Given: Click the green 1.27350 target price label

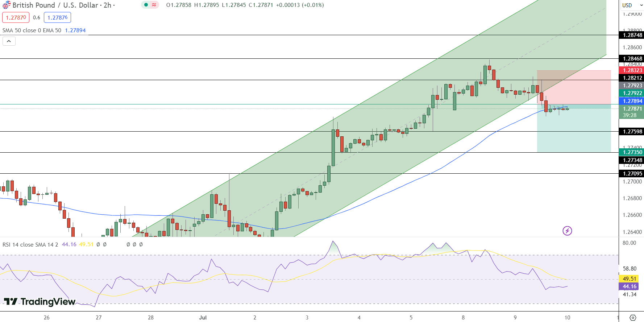Looking at the screenshot, I should (632, 152).
